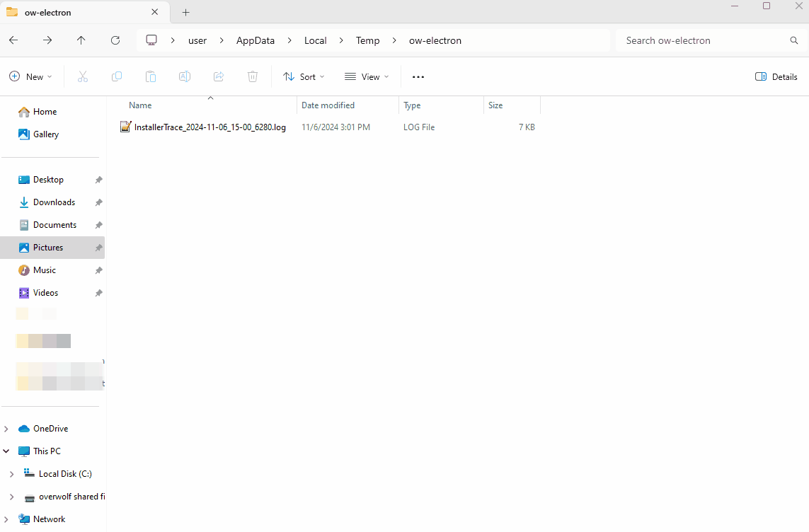Click the Gallery icon in sidebar
This screenshot has width=809, height=532.
(x=24, y=134)
